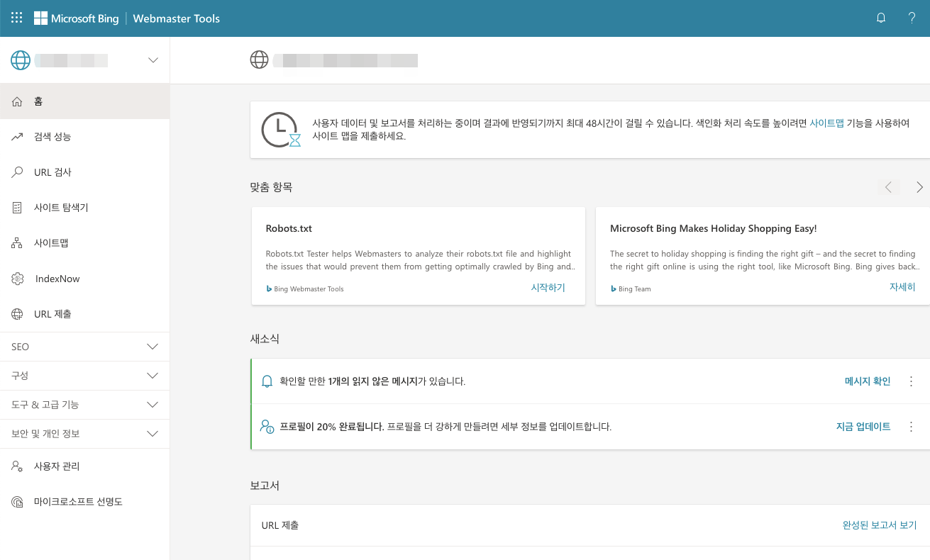Click the right carousel arrow for 맞춤 항목
The height and width of the screenshot is (560, 930).
click(919, 187)
